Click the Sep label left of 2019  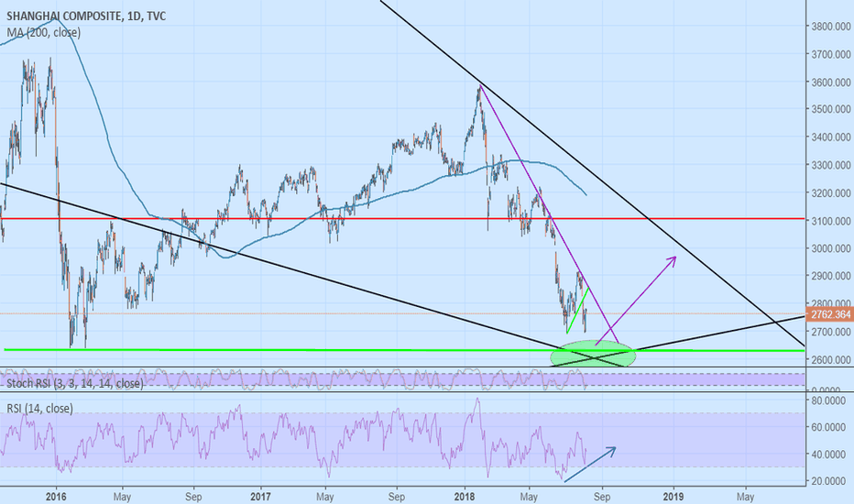pyautogui.click(x=602, y=497)
